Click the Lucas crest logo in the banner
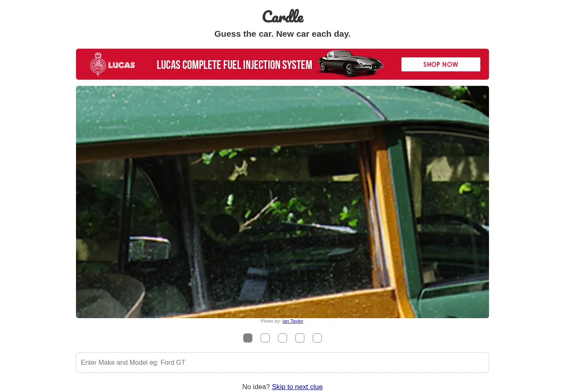 98,64
